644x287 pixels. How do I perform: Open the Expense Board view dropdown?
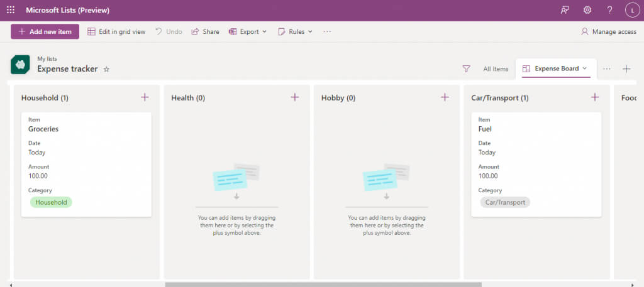[x=556, y=68]
